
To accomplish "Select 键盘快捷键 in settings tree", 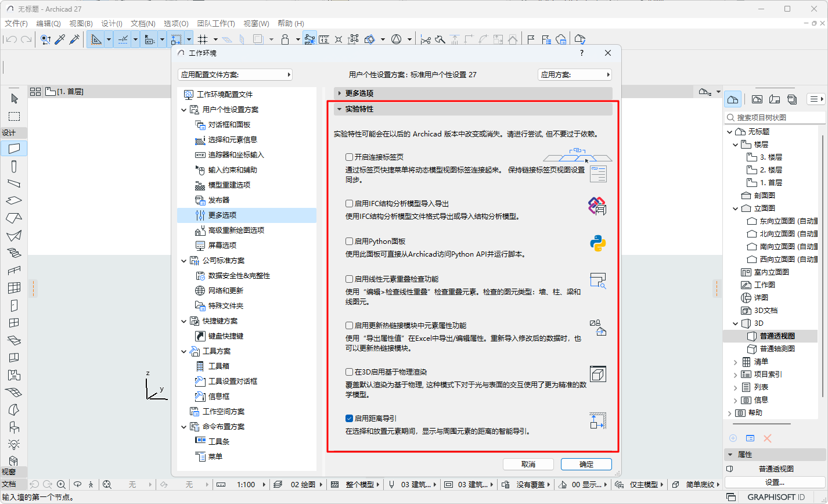I will (226, 336).
